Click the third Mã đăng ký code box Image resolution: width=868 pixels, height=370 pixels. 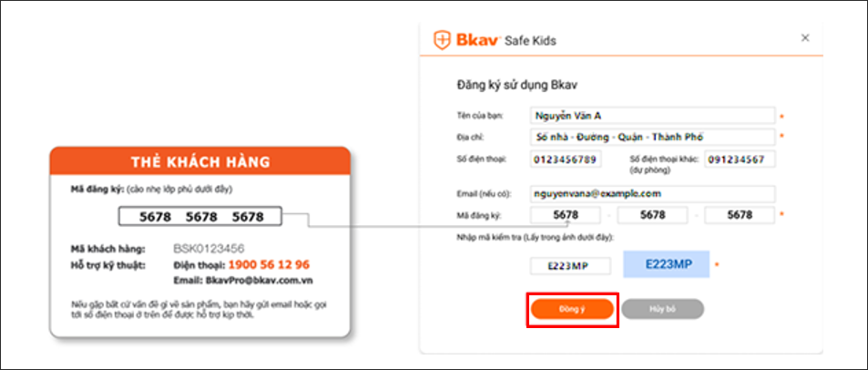(740, 215)
